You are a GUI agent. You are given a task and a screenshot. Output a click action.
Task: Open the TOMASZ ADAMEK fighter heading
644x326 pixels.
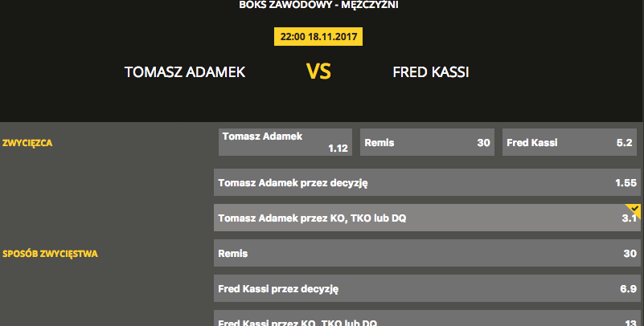185,72
